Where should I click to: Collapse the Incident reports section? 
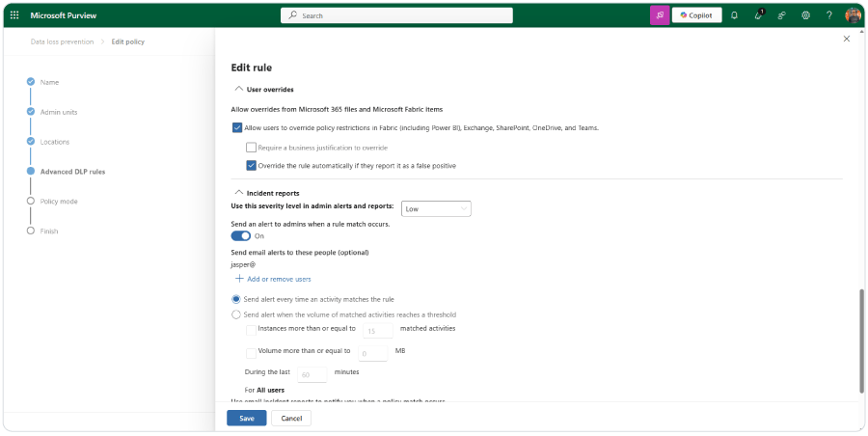239,193
